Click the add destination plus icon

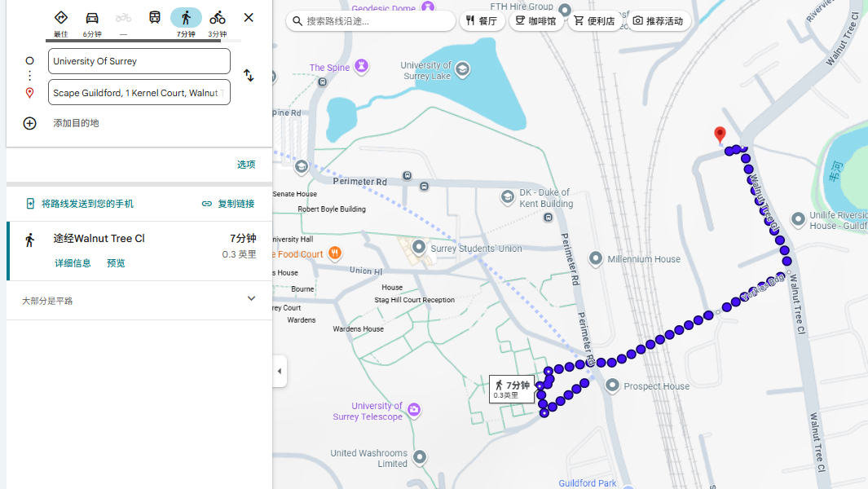click(x=30, y=123)
